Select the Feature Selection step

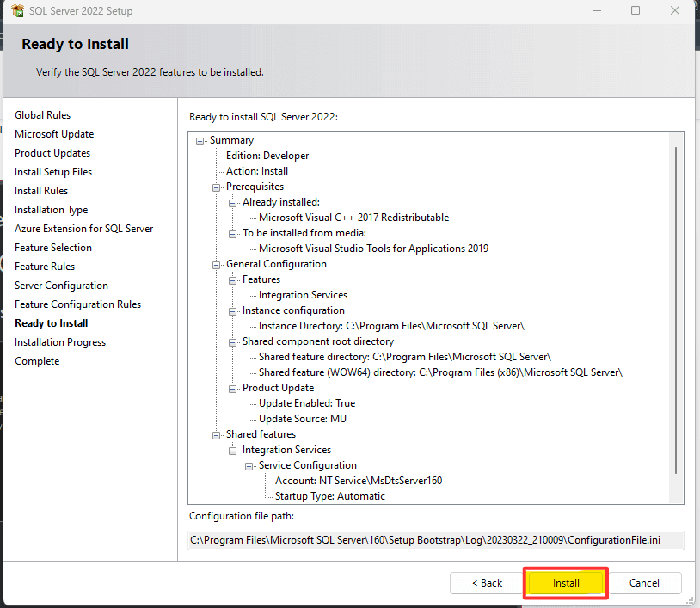pyautogui.click(x=53, y=248)
